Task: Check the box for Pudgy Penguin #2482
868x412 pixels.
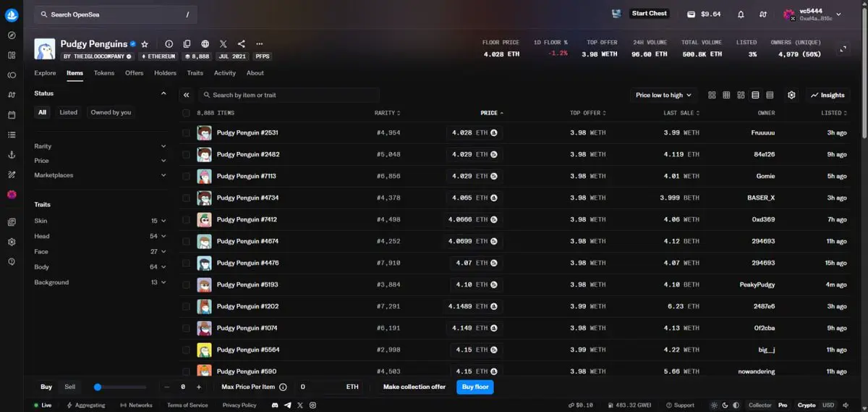Action: (x=186, y=155)
